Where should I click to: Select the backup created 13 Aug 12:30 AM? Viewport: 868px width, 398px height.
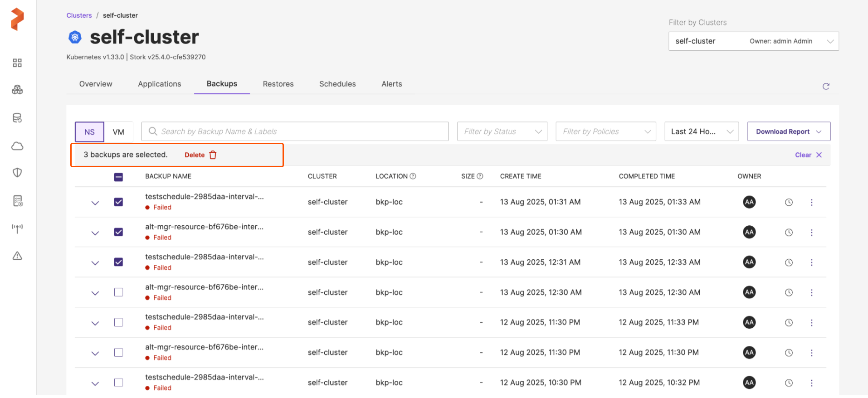click(x=118, y=292)
